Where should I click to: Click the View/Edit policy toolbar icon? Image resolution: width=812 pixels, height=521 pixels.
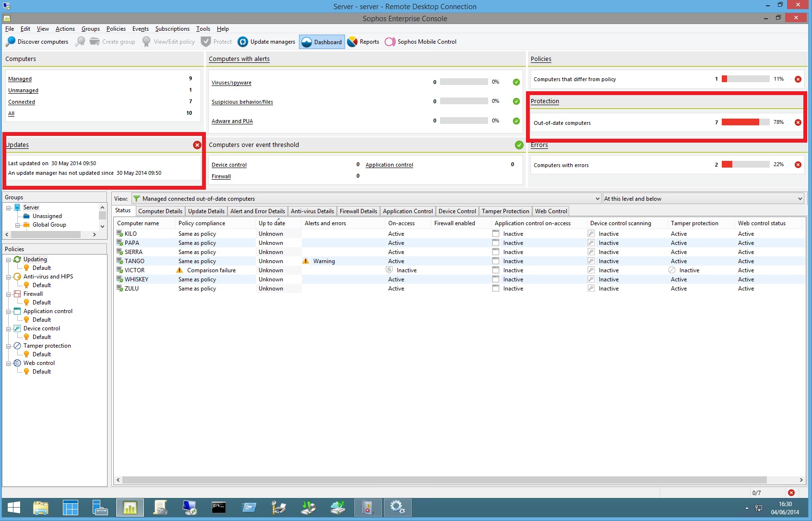pos(146,42)
